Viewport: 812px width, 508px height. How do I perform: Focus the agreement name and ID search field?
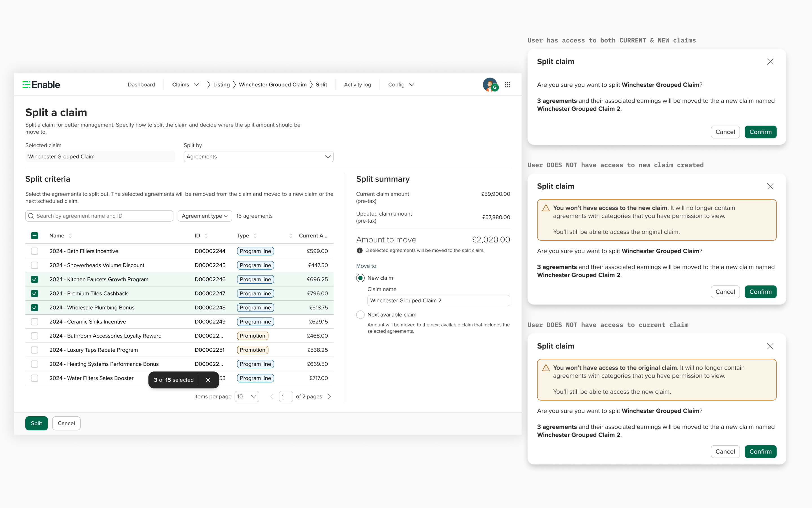coord(99,216)
